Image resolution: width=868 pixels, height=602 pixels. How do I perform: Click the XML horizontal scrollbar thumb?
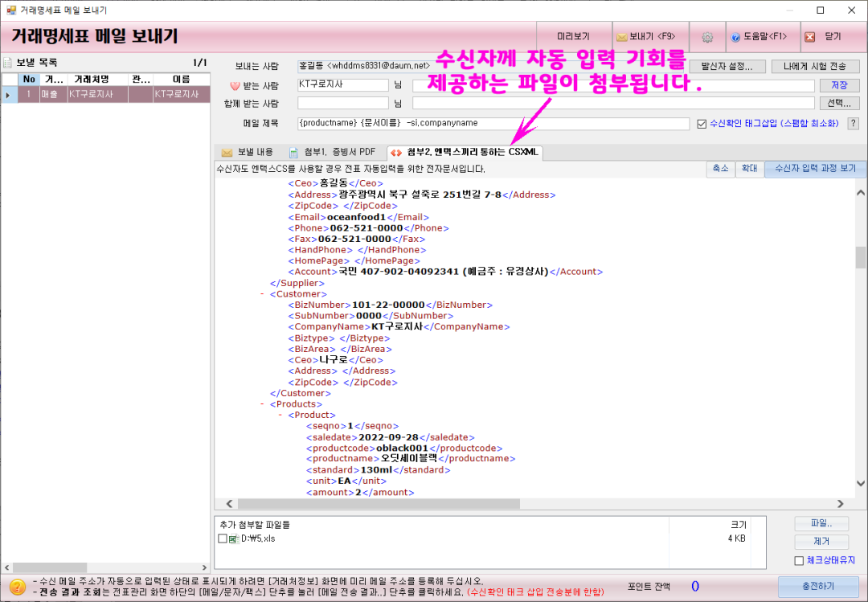coord(379,503)
